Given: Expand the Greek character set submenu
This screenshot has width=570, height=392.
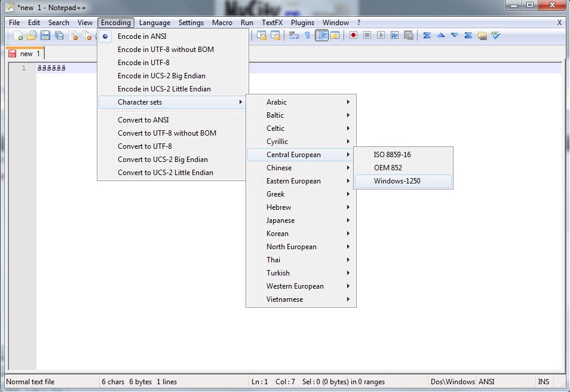Looking at the screenshot, I should coord(301,194).
